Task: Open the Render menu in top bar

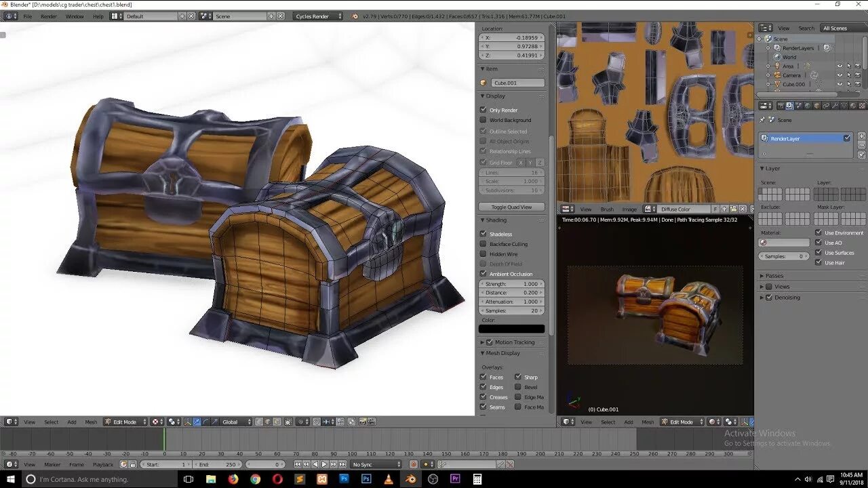Action: pyautogui.click(x=49, y=16)
